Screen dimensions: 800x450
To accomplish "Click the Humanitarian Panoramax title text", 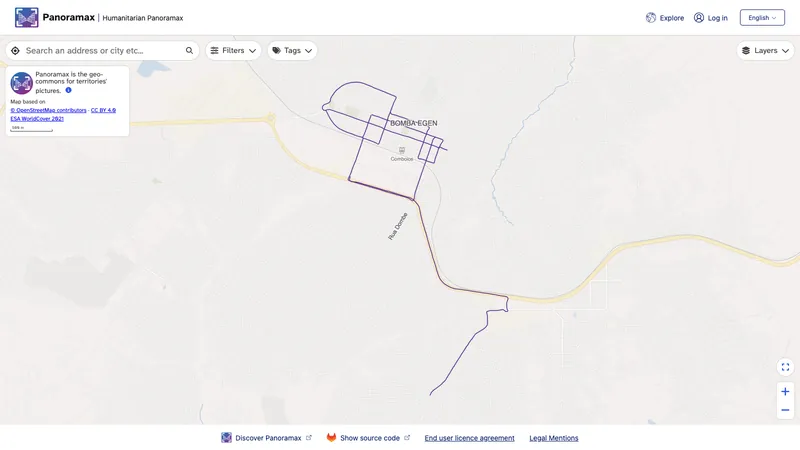I will coord(143,18).
